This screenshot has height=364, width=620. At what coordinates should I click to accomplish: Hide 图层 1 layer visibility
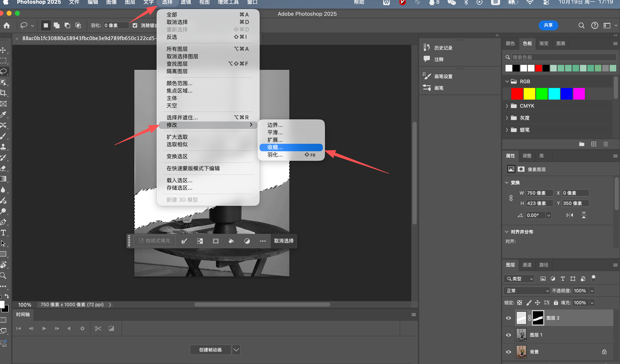coord(508,335)
